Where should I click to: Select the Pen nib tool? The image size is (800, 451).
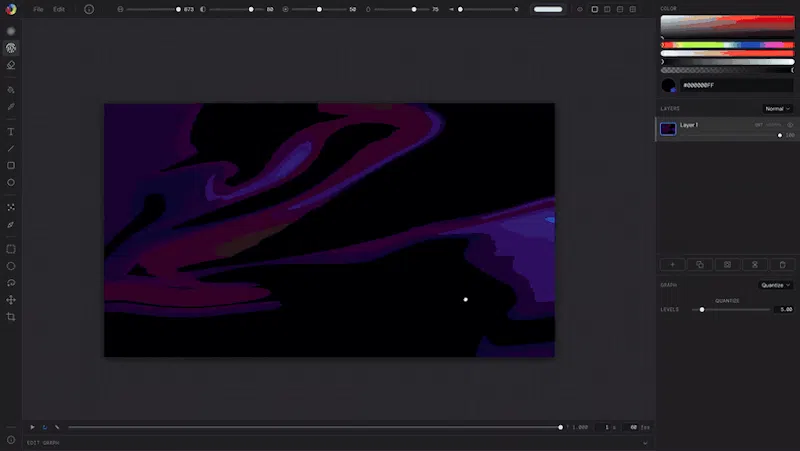tap(11, 224)
